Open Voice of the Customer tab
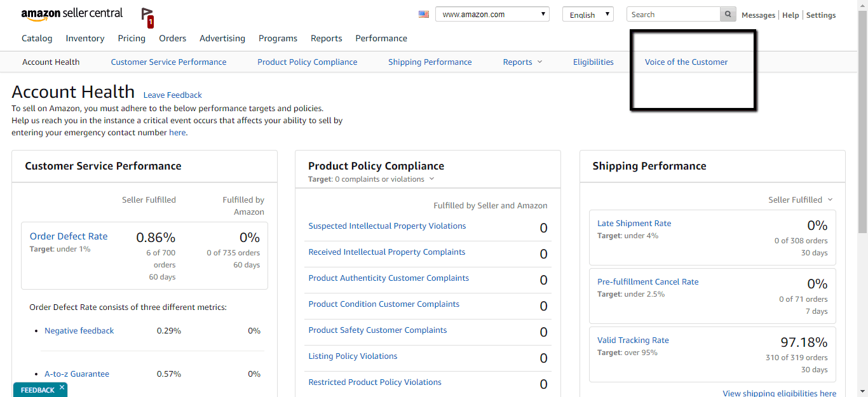This screenshot has width=868, height=397. pos(686,62)
